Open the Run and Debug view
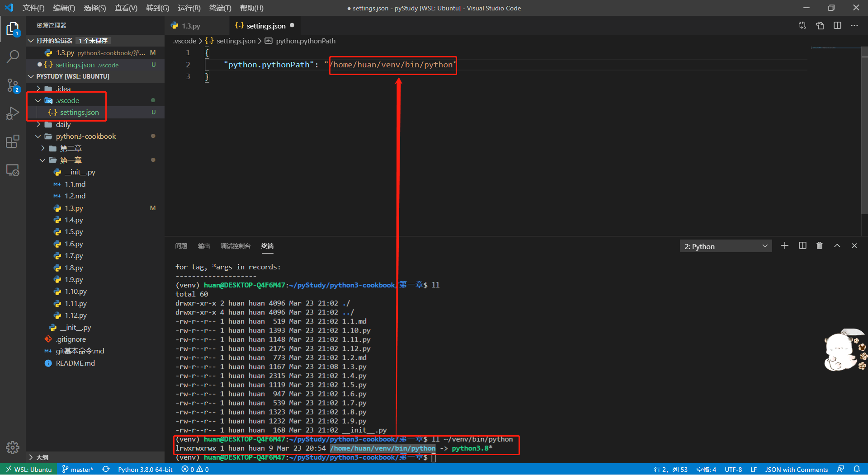Image resolution: width=868 pixels, height=475 pixels. pyautogui.click(x=13, y=113)
